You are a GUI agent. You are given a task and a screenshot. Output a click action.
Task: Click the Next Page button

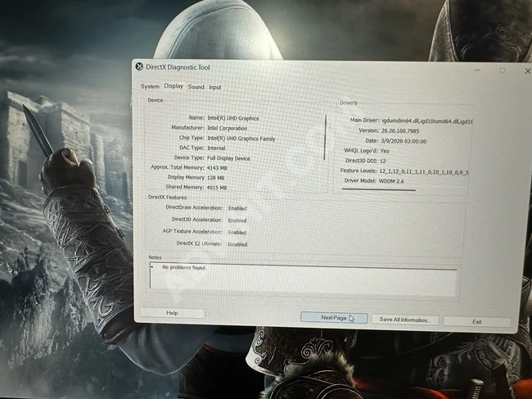tap(334, 318)
